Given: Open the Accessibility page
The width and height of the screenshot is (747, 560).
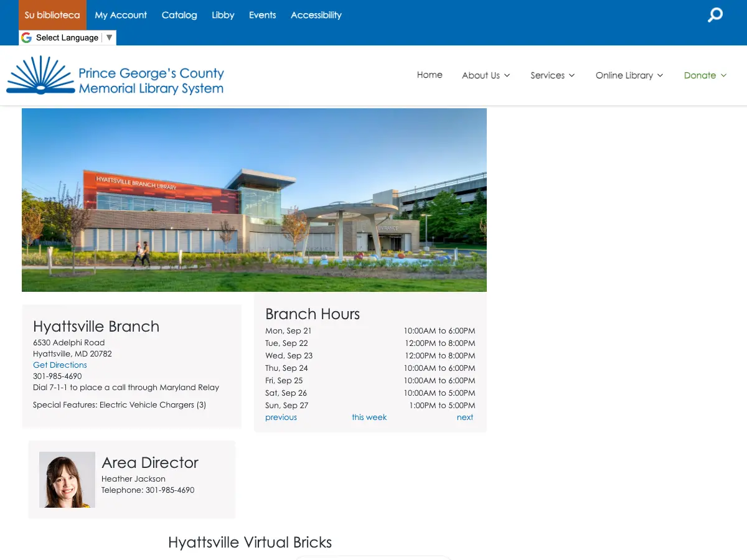Looking at the screenshot, I should pyautogui.click(x=316, y=15).
